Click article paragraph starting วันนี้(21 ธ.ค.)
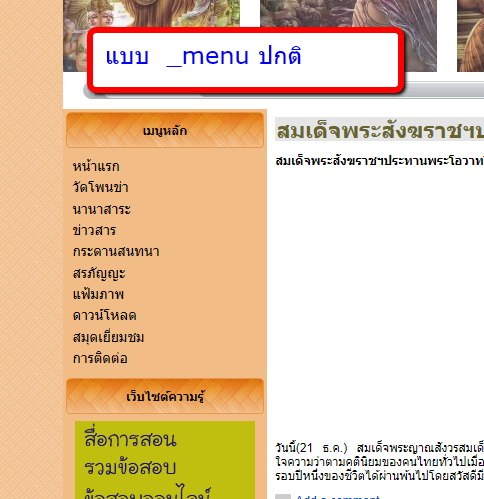This screenshot has height=499, width=484. point(380,462)
